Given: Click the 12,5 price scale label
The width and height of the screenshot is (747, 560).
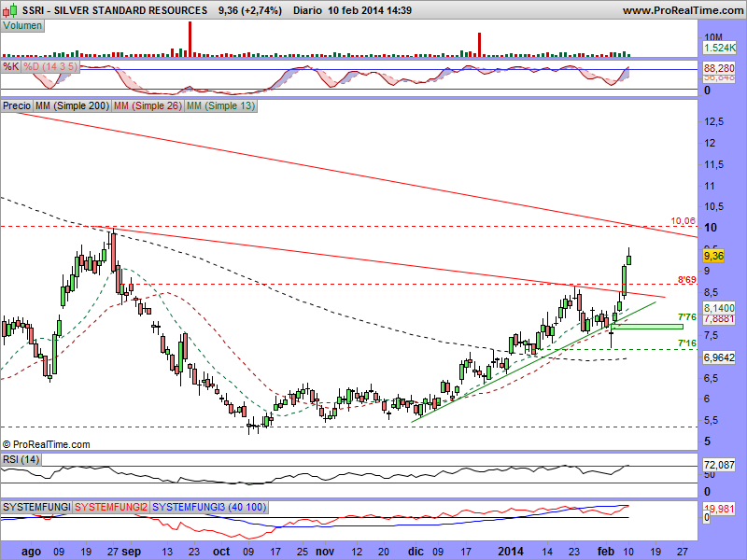Looking at the screenshot, I should pos(713,122).
